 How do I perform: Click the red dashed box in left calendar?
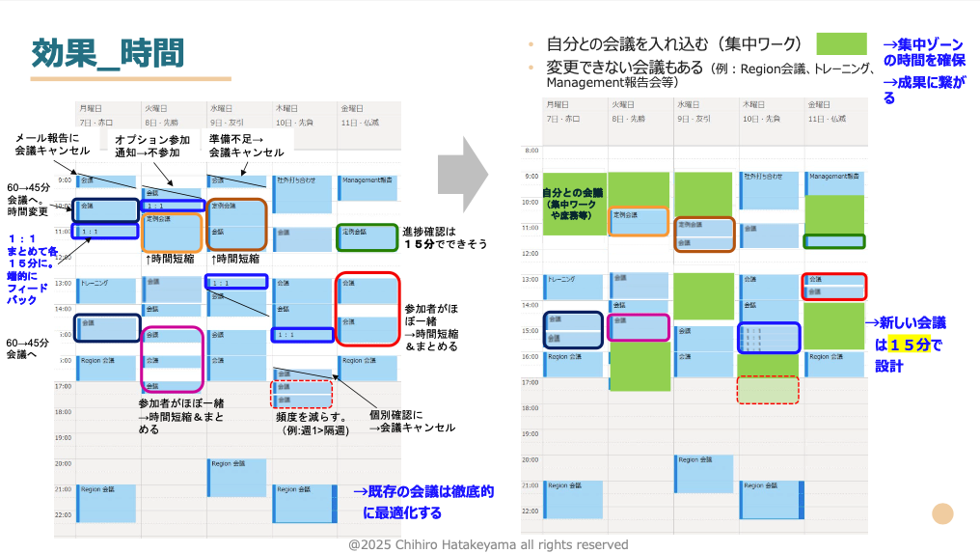click(x=301, y=394)
